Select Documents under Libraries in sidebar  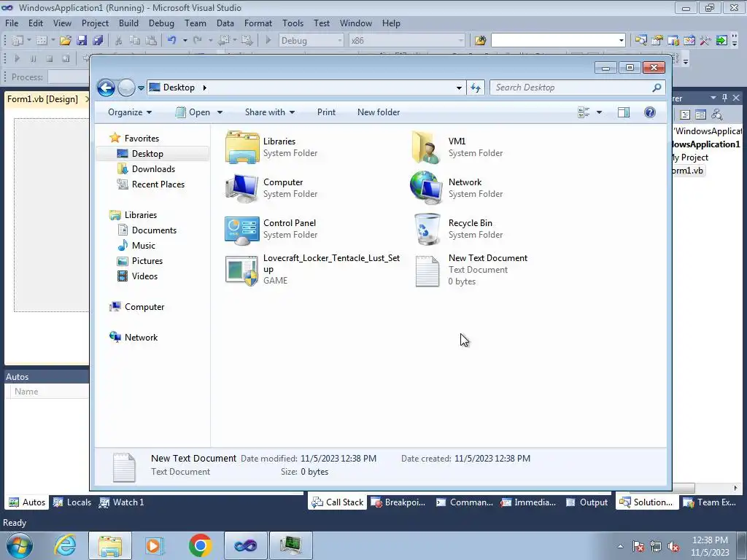147,230
